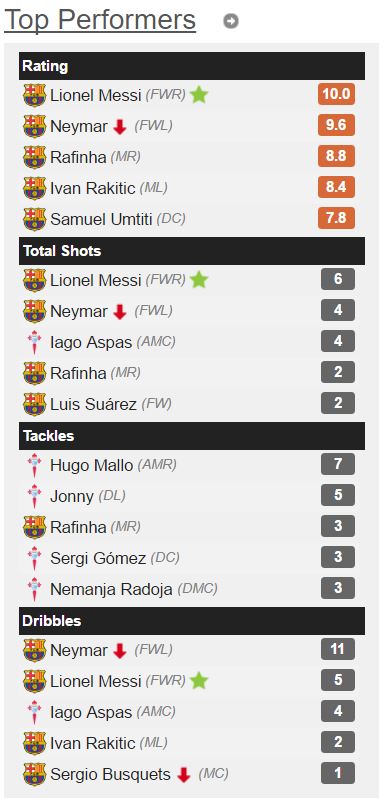
Task: Click the arrow icon next to Top Performers
Action: [x=231, y=21]
